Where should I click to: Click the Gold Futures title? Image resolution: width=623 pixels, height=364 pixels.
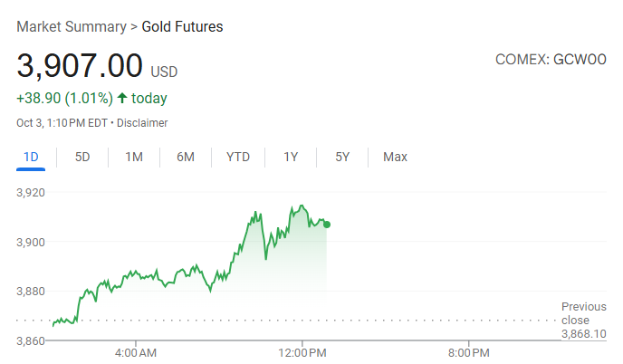pyautogui.click(x=183, y=26)
